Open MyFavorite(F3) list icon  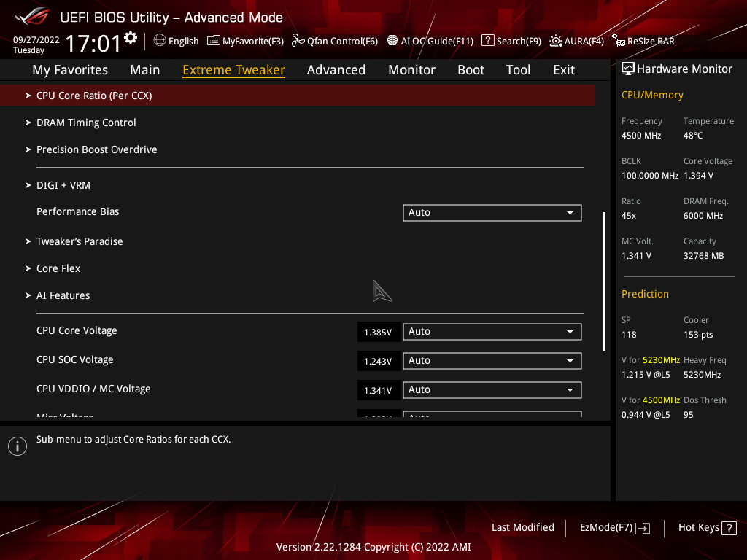(214, 41)
